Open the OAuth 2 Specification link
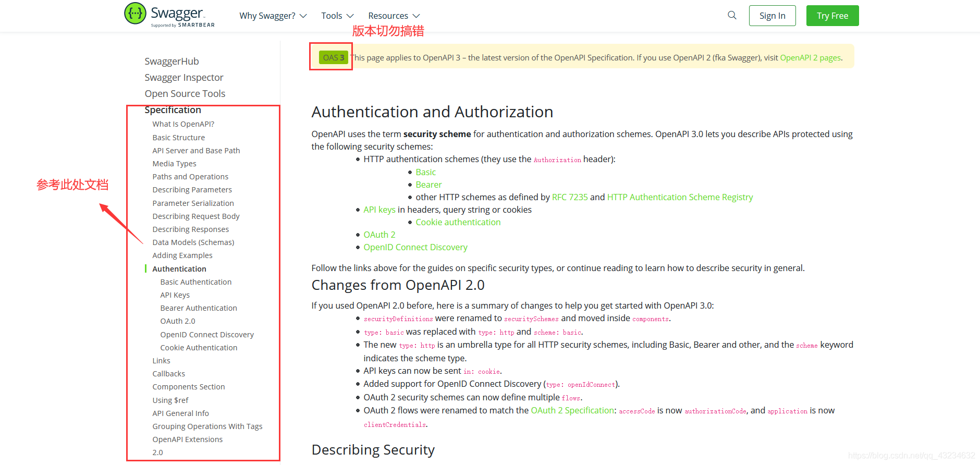This screenshot has width=980, height=465. coord(573,410)
